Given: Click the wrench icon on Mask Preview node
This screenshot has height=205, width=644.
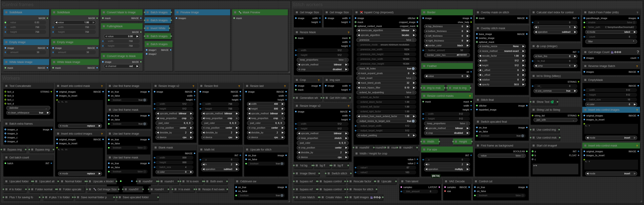Looking at the screenshot, I should 240,12.
